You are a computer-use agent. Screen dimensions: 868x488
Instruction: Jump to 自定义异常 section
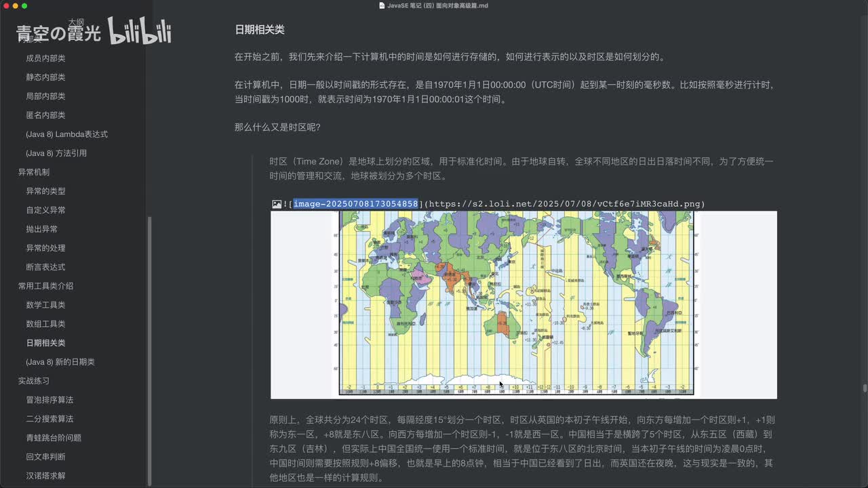click(45, 210)
